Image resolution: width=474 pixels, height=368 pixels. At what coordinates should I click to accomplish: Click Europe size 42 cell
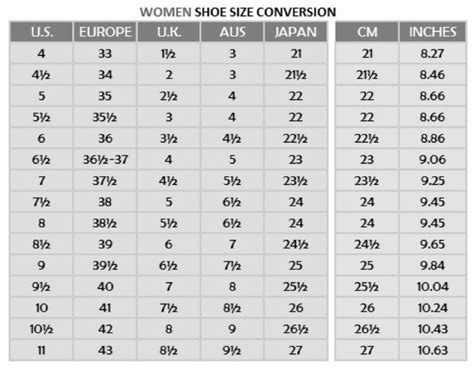[105, 329]
